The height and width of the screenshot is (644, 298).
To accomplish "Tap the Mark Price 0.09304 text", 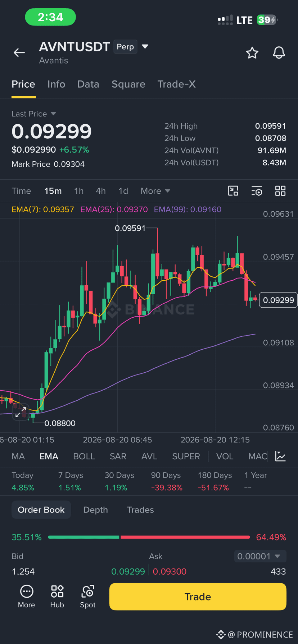I will [x=48, y=164].
